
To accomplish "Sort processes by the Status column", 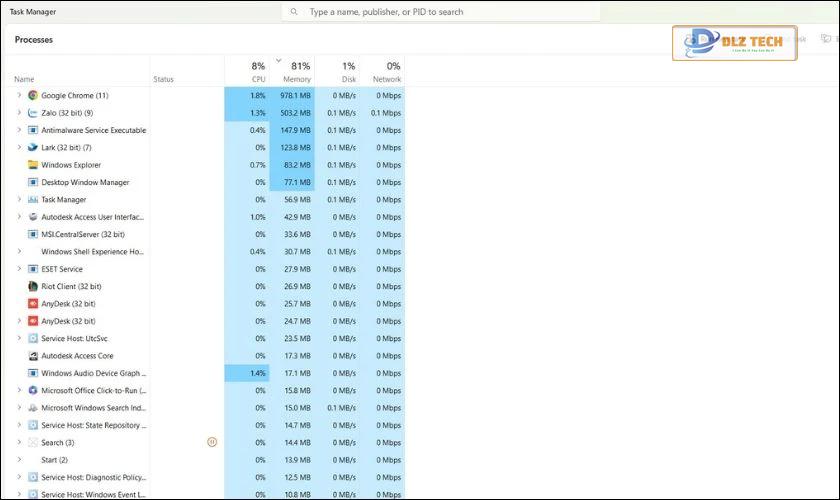I will point(163,79).
